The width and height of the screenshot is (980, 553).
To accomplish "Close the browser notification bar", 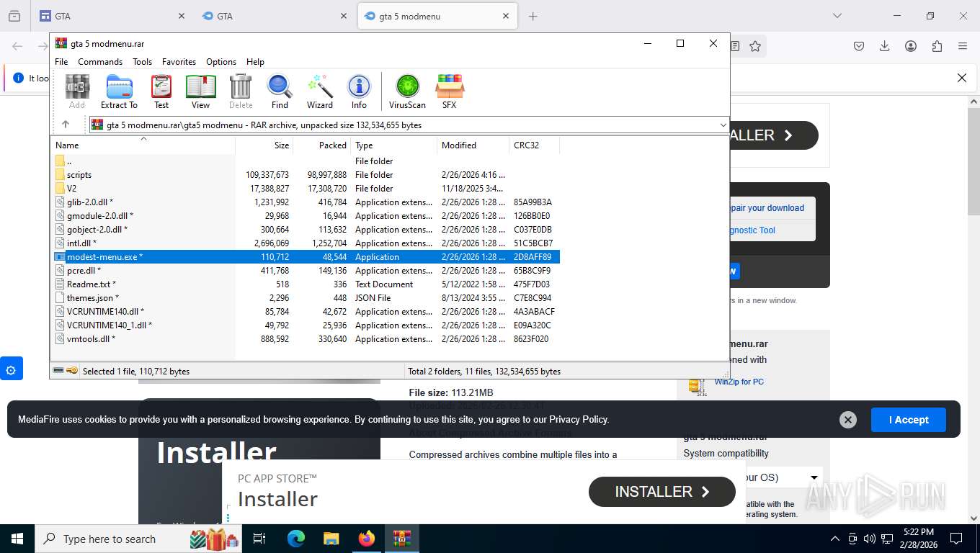I will coord(961,78).
